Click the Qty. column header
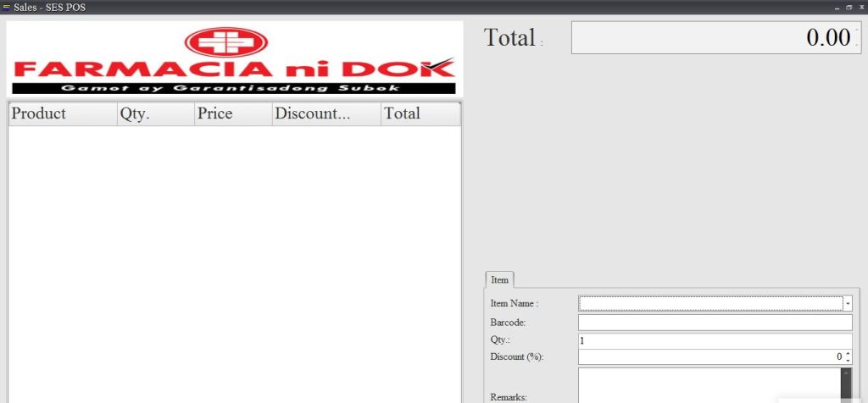This screenshot has height=403, width=868. 155,113
